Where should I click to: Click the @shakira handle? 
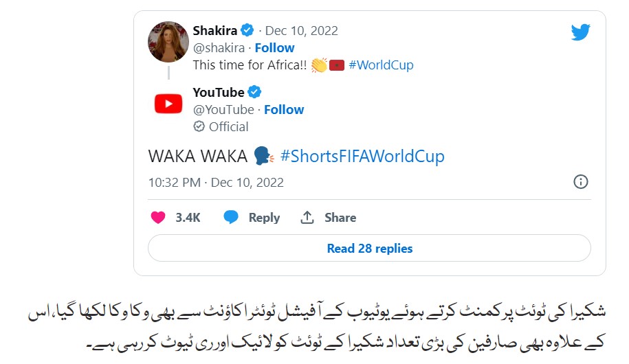coord(219,48)
